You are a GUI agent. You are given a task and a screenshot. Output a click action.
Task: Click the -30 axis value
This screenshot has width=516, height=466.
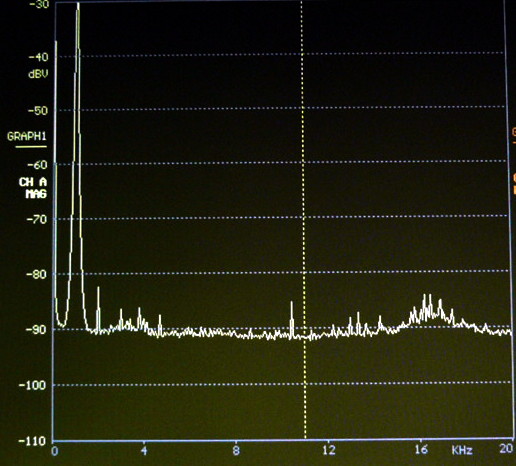point(39,4)
